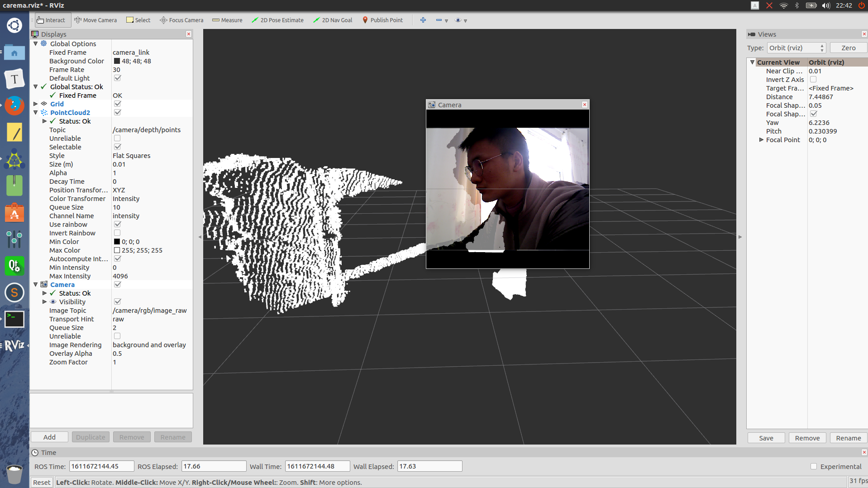868x488 pixels.
Task: Collapse the Global Options tree node
Action: pos(36,43)
